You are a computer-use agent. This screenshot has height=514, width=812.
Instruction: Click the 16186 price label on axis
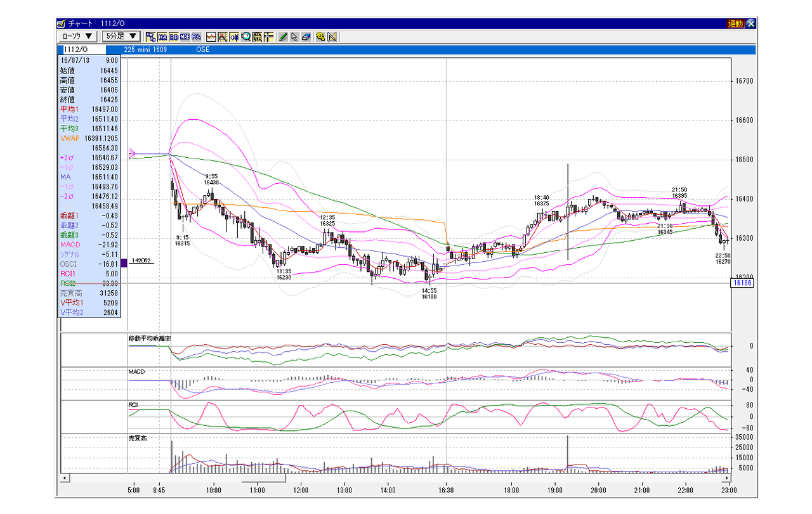coord(742,283)
